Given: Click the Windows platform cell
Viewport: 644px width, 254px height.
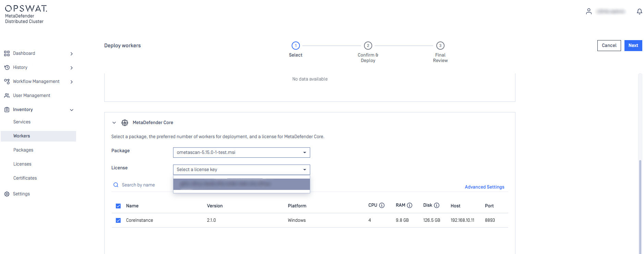Looking at the screenshot, I should (297, 220).
